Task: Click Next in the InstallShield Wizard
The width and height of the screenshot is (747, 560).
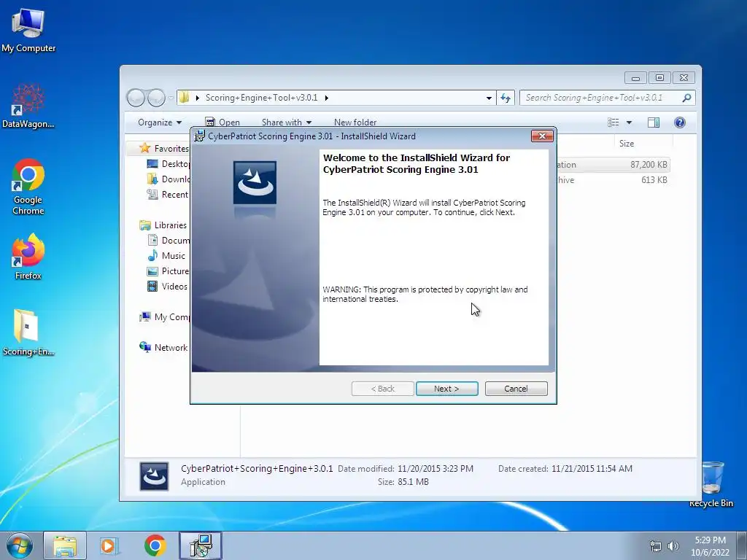Action: pos(447,389)
